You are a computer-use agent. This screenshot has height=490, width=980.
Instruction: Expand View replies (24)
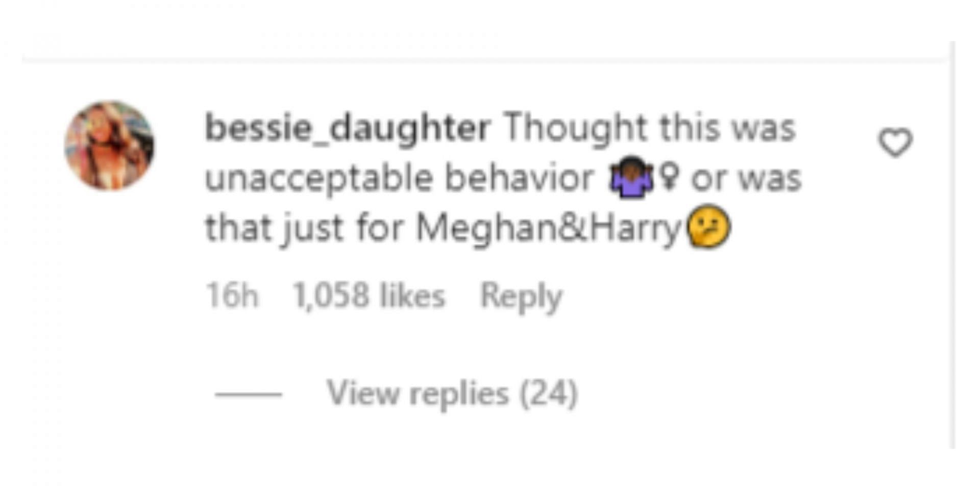tap(452, 394)
